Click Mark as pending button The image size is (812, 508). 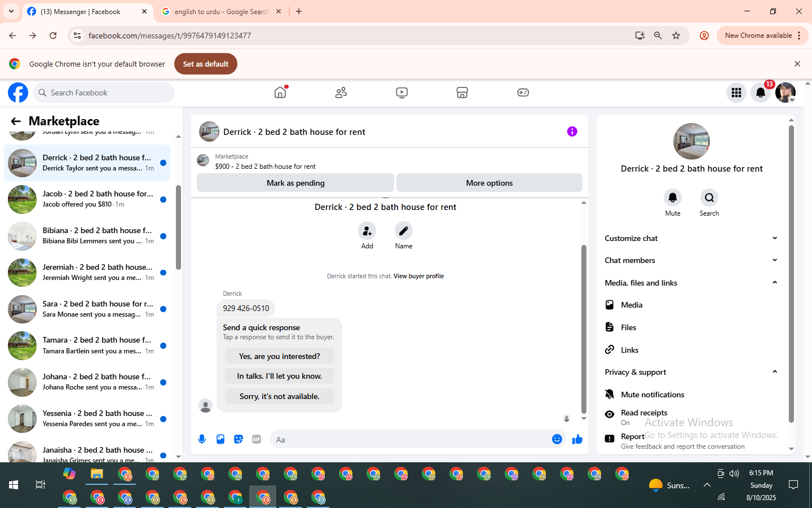295,183
